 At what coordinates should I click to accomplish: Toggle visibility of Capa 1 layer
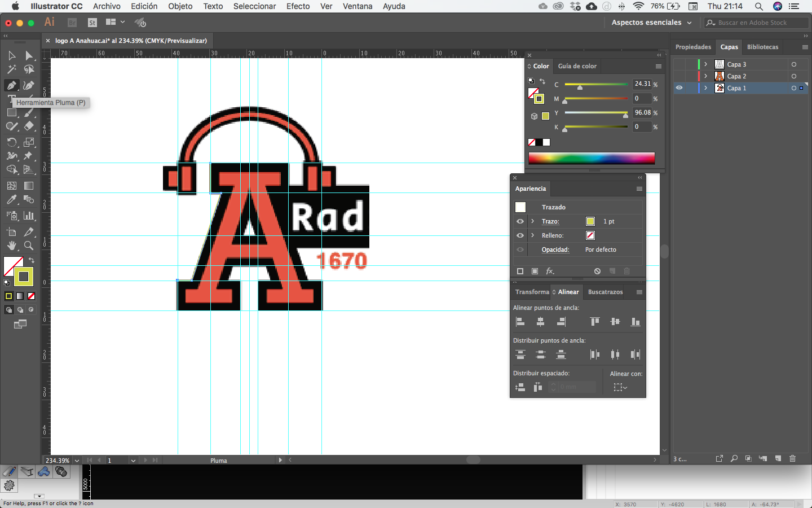[679, 88]
